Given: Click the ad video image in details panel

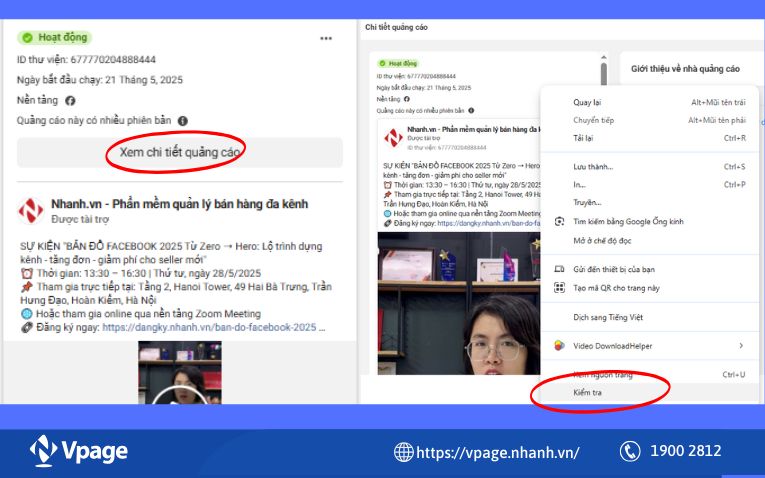Looking at the screenshot, I should point(459,303).
